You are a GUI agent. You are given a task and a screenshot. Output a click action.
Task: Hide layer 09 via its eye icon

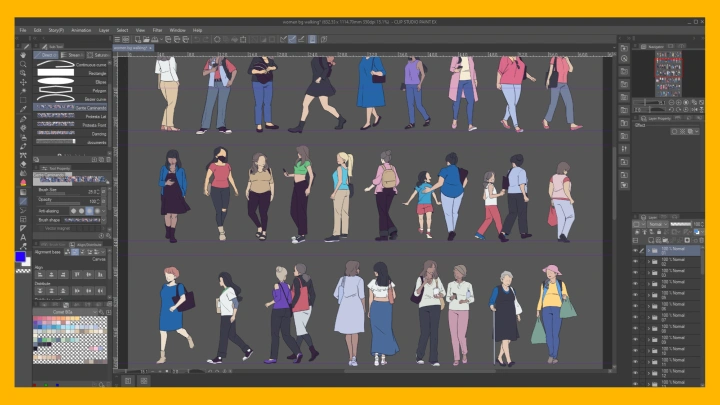tap(636, 340)
